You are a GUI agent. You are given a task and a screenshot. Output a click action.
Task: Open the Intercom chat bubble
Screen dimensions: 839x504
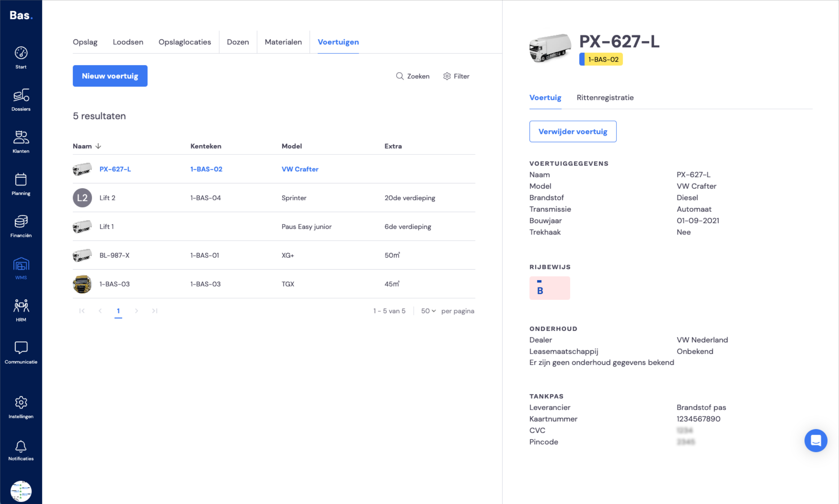(816, 441)
